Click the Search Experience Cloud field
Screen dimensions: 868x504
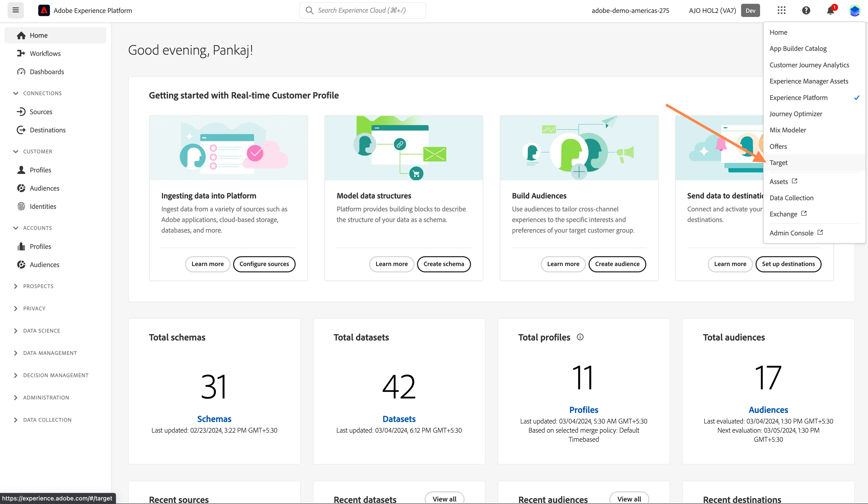[x=363, y=10]
